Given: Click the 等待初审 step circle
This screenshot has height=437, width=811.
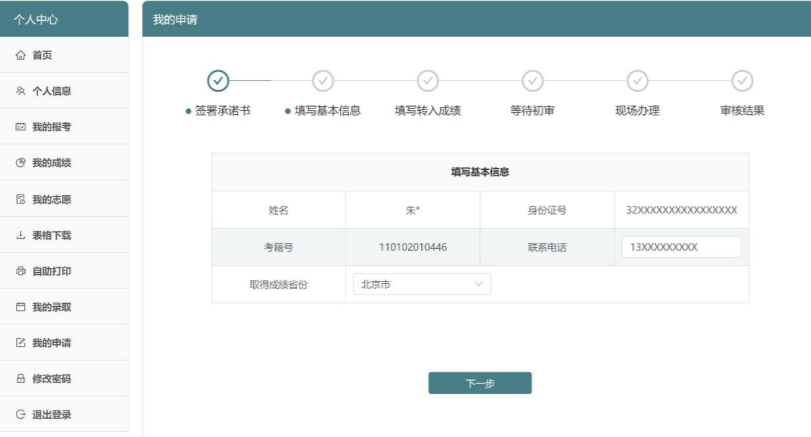Looking at the screenshot, I should [x=533, y=81].
